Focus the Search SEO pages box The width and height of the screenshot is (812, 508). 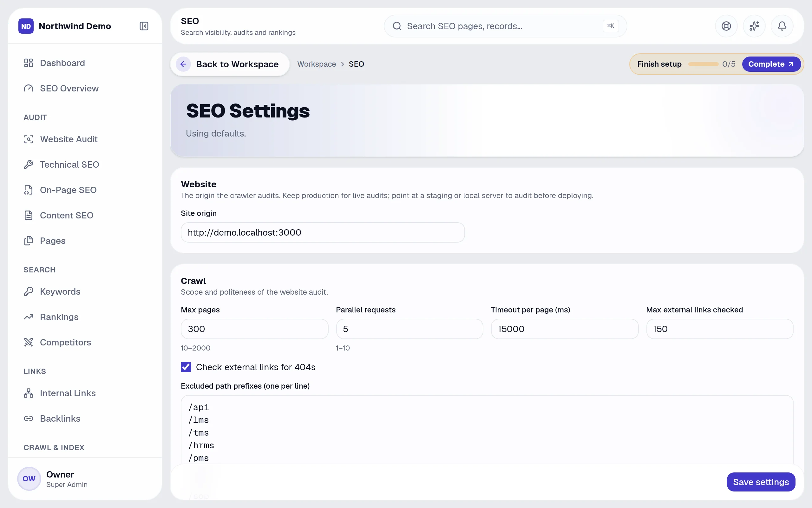click(x=505, y=26)
